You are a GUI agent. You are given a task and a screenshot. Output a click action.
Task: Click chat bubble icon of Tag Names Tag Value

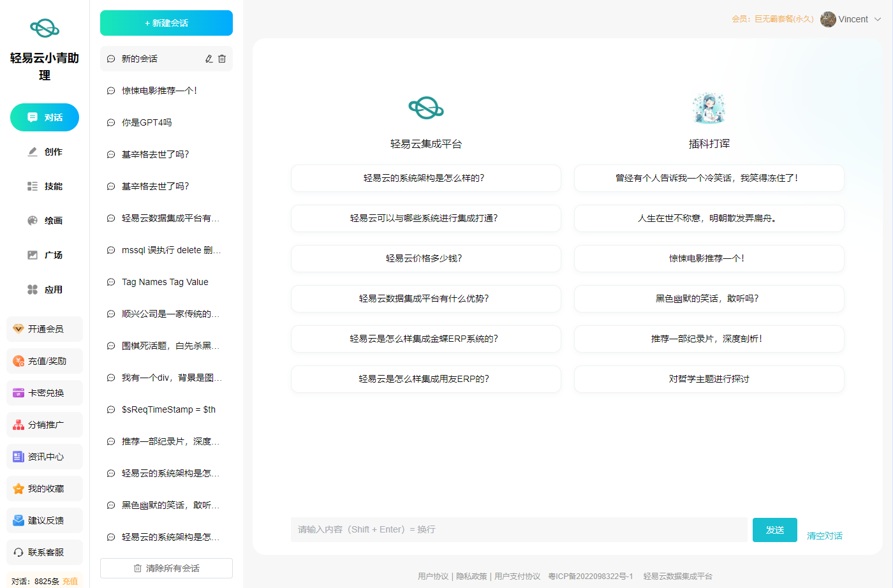[111, 282]
